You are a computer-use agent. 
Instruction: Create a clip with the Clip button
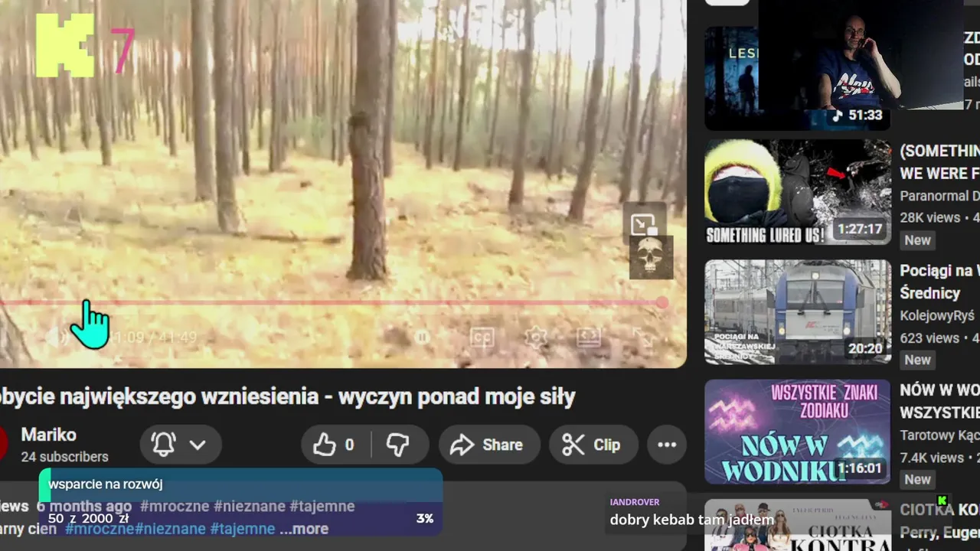[x=593, y=445]
